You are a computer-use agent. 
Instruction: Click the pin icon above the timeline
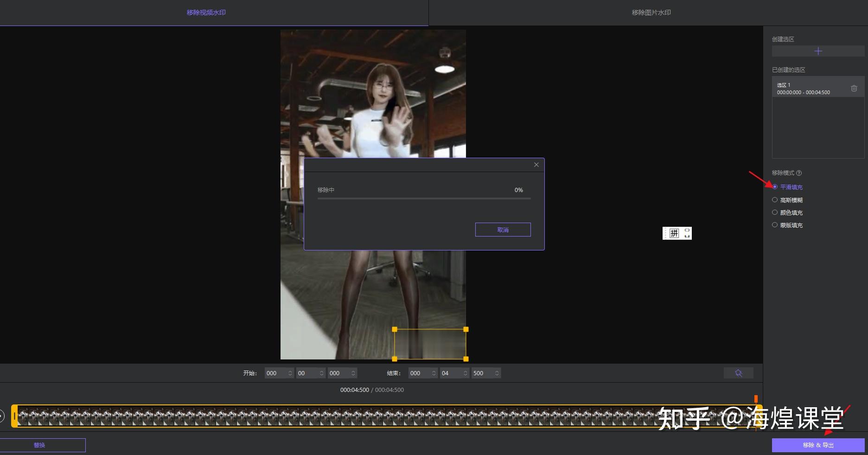coord(738,373)
